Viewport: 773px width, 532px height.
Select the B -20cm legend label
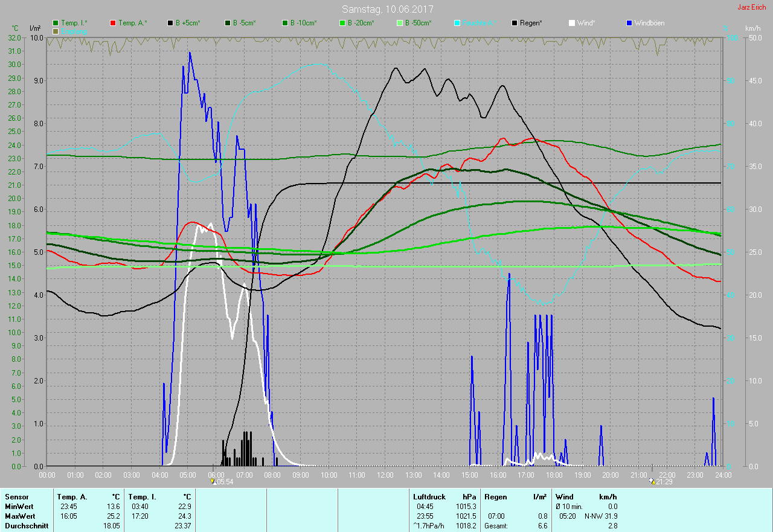click(x=360, y=23)
